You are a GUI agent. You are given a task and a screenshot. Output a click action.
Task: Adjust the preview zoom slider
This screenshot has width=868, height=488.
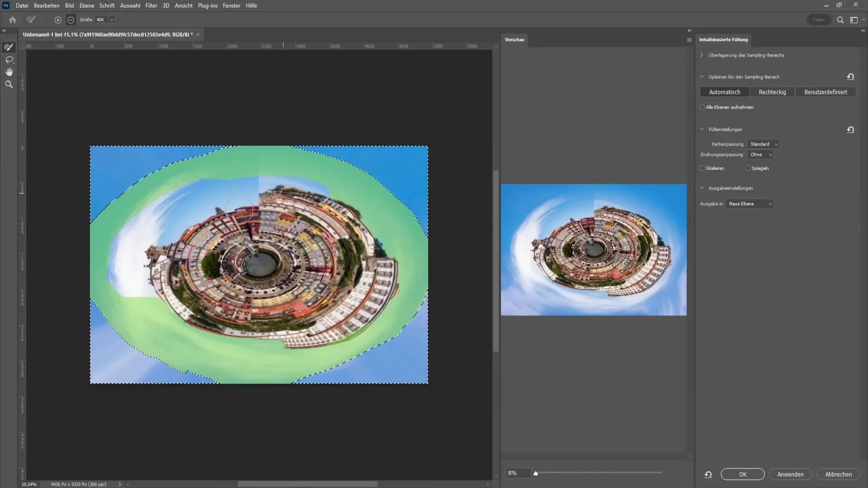tap(536, 474)
